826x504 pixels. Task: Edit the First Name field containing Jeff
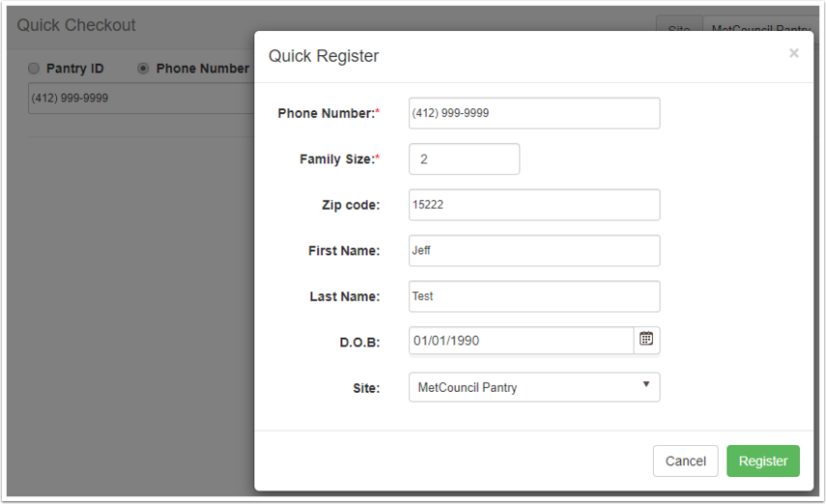[x=534, y=251]
